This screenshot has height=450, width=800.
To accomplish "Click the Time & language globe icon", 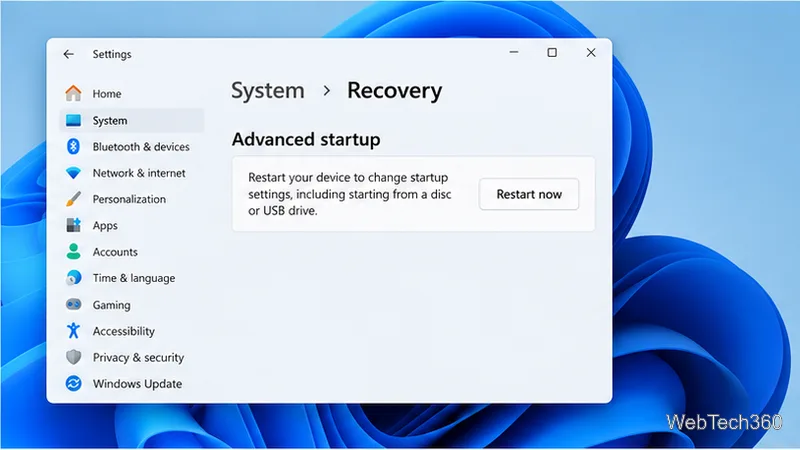I will coord(73,278).
